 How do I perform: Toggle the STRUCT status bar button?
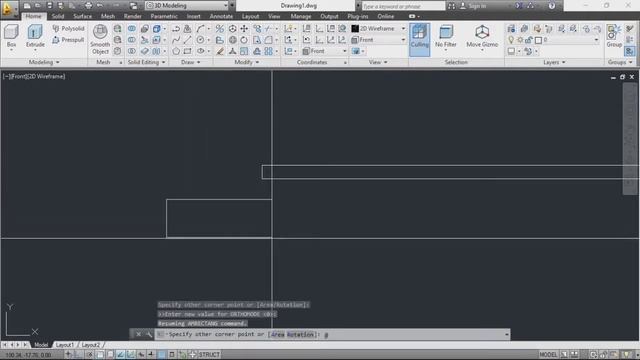coord(209,355)
